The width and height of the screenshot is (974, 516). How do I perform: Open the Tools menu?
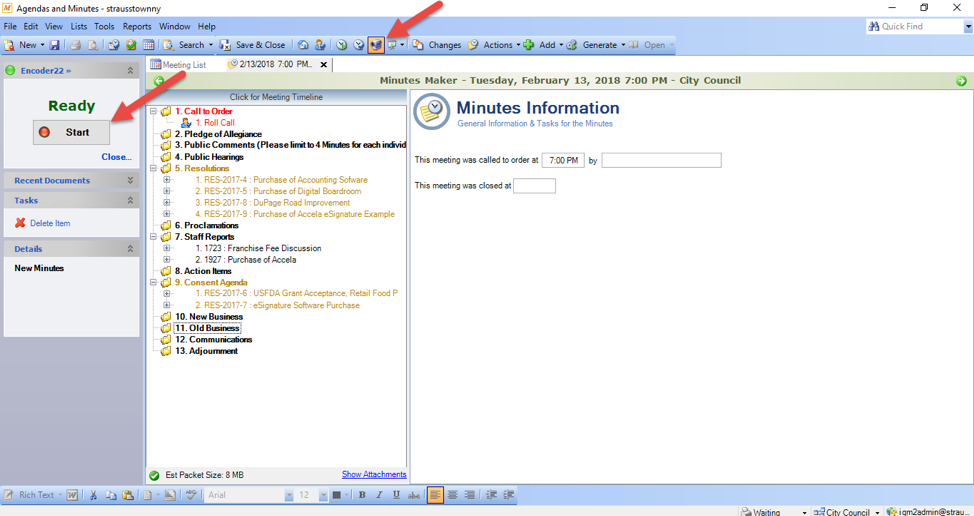coord(104,26)
